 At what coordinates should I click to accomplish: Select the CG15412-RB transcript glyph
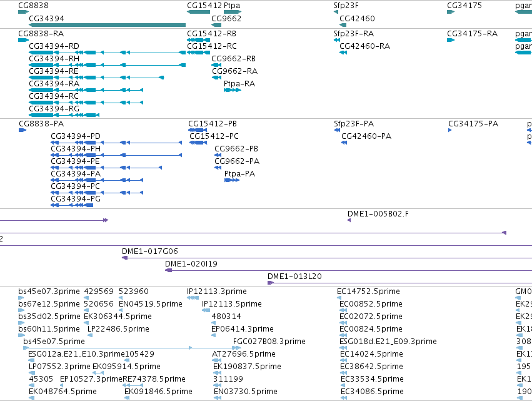click(x=198, y=40)
